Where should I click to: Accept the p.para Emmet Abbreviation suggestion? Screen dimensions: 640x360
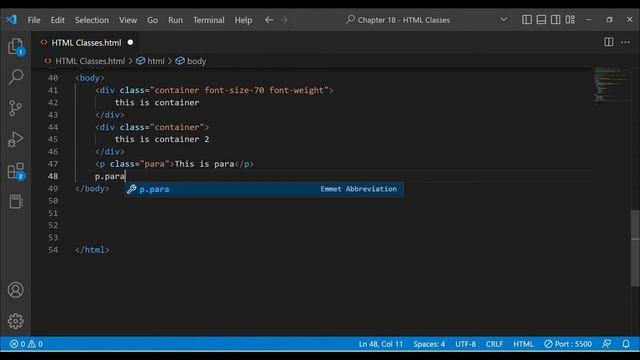264,189
